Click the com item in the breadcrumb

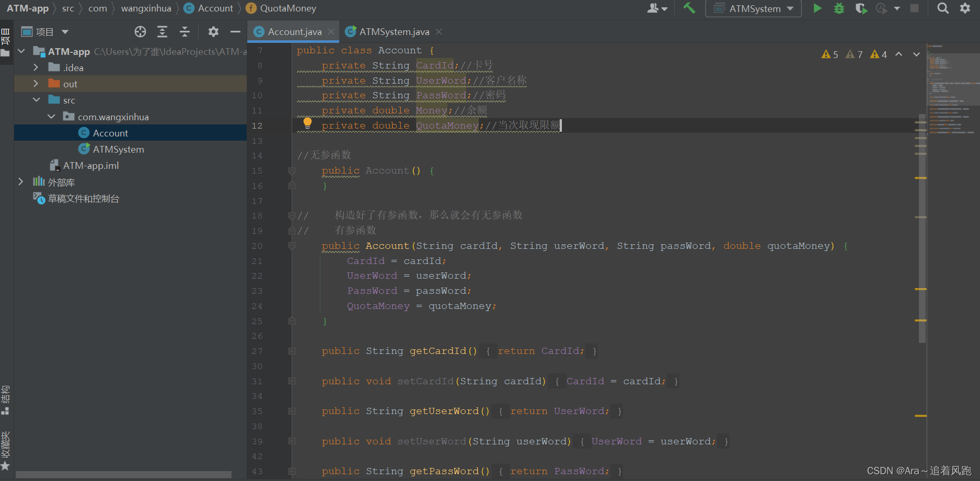pos(98,8)
